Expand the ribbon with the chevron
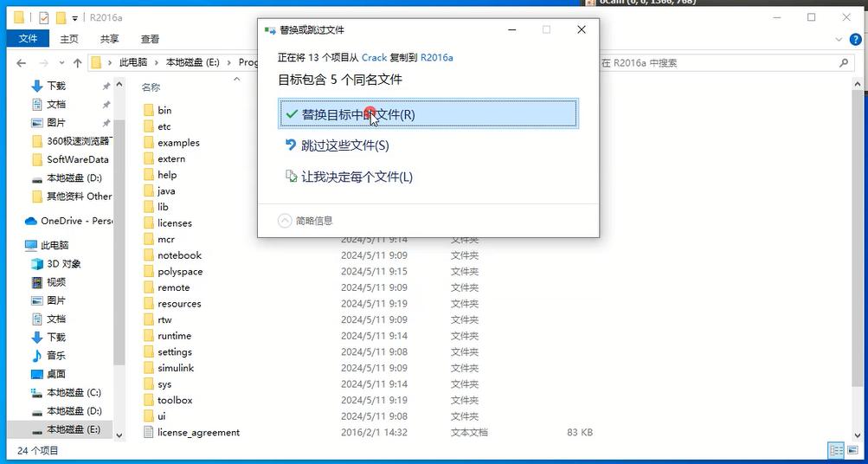The height and width of the screenshot is (464, 868). coord(839,39)
